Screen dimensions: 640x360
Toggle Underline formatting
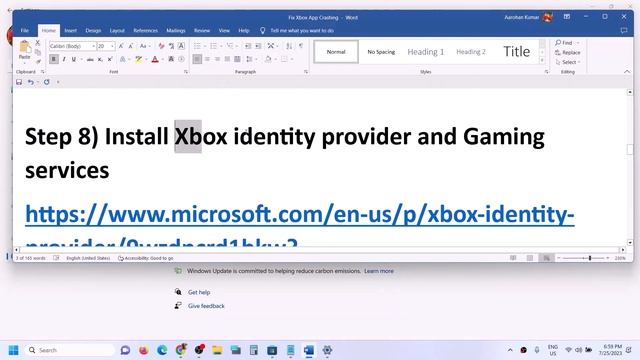73,60
